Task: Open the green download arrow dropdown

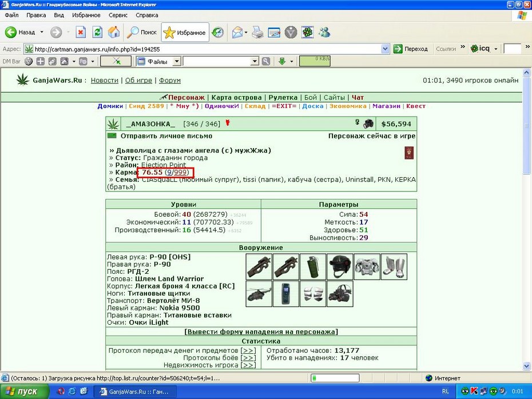Action: pyautogui.click(x=291, y=62)
